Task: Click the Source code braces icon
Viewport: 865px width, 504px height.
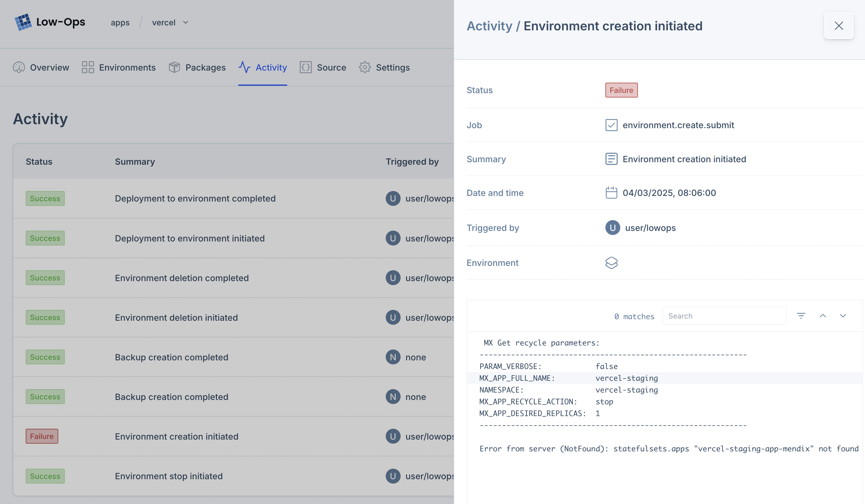Action: tap(306, 67)
